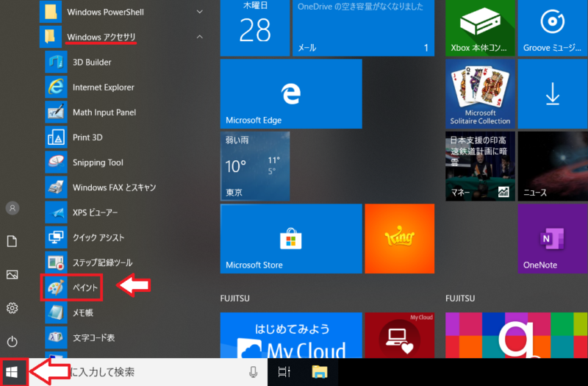Click the Windows Start button
The height and width of the screenshot is (386, 588).
pyautogui.click(x=12, y=372)
